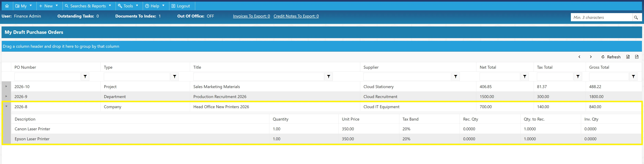Select Cloud Stationery supplier cell
The height and width of the screenshot is (164, 644).
click(x=418, y=87)
